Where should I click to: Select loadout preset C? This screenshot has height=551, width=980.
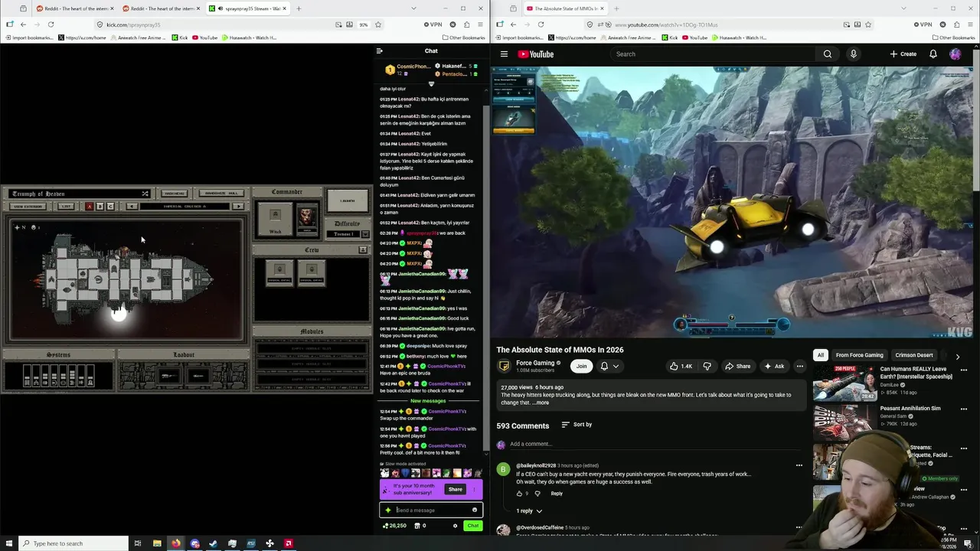(110, 207)
